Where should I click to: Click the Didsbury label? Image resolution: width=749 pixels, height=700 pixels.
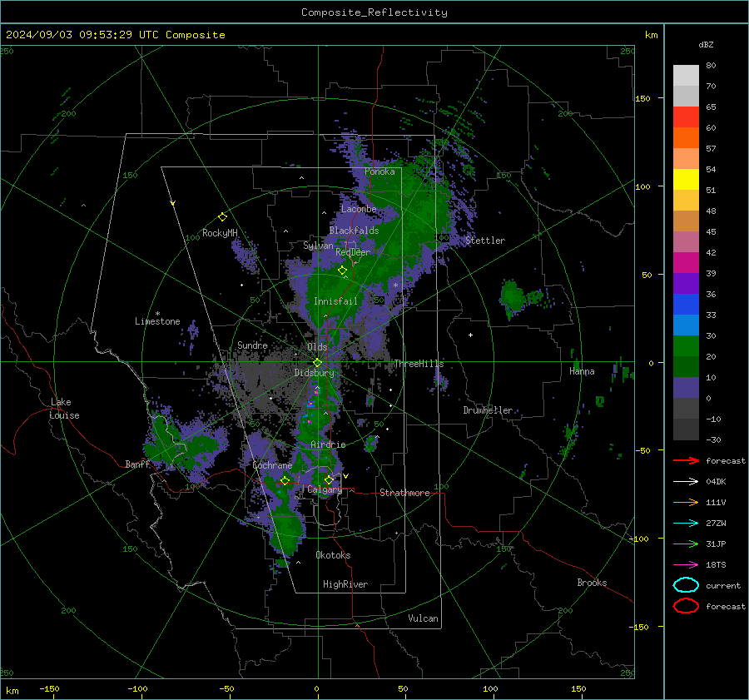tap(314, 373)
